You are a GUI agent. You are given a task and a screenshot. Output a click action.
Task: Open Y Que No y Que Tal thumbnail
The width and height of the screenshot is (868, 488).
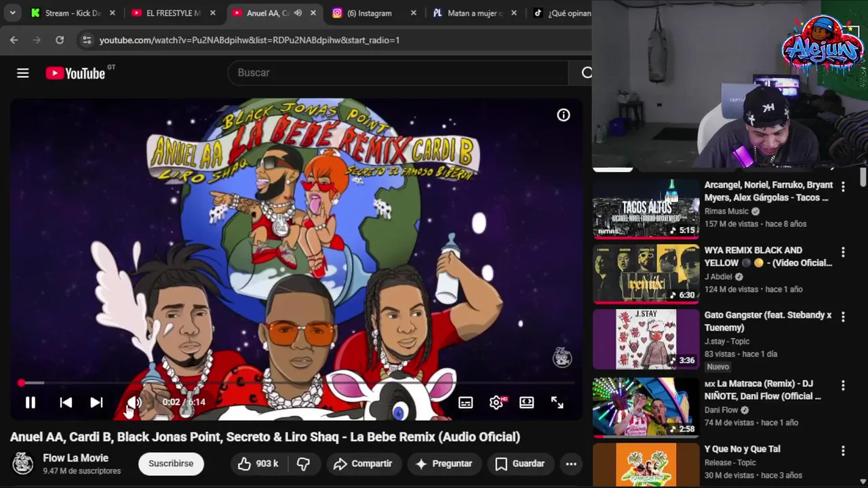(646, 465)
